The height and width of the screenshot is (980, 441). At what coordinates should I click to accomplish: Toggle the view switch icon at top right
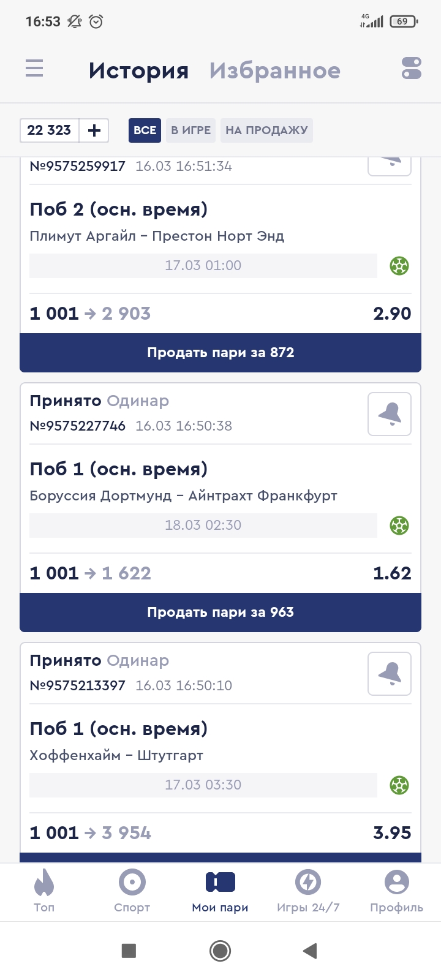click(412, 68)
